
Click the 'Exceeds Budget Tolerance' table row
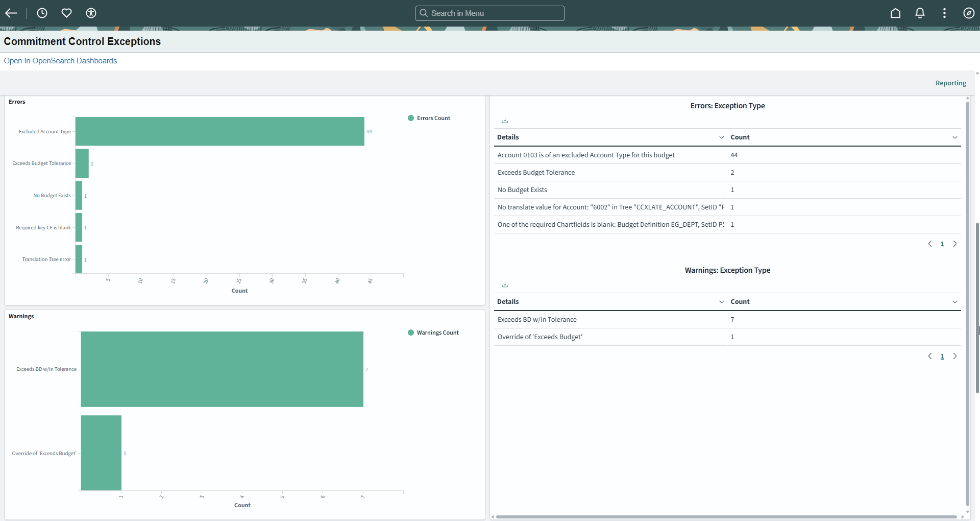pyautogui.click(x=727, y=173)
